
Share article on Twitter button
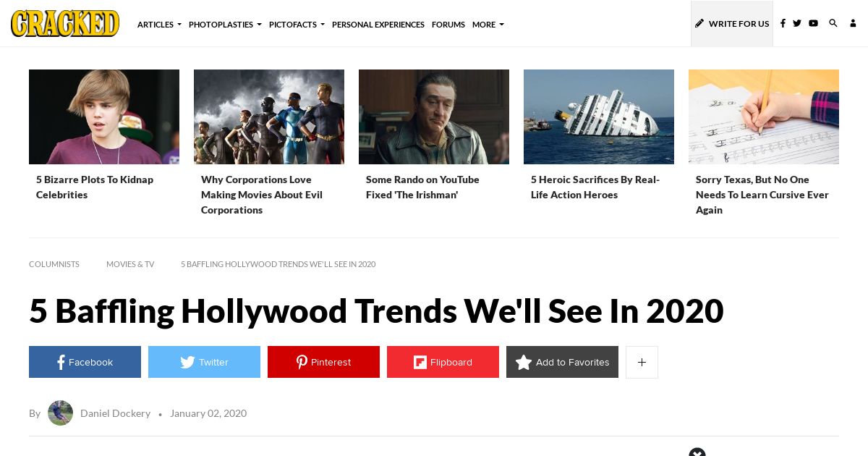point(204,362)
